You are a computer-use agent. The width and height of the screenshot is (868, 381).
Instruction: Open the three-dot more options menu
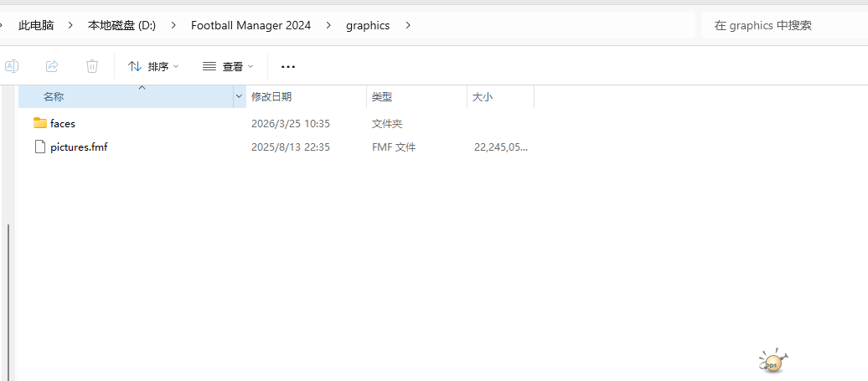click(288, 66)
